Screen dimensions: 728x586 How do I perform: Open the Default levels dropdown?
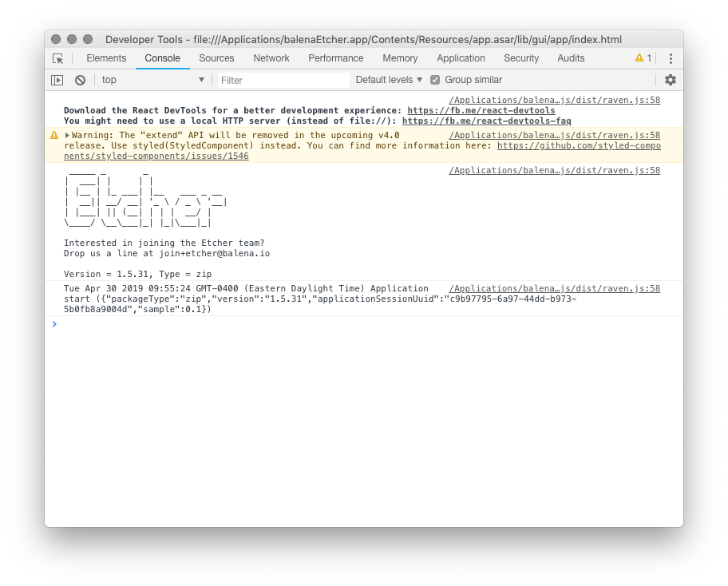389,80
